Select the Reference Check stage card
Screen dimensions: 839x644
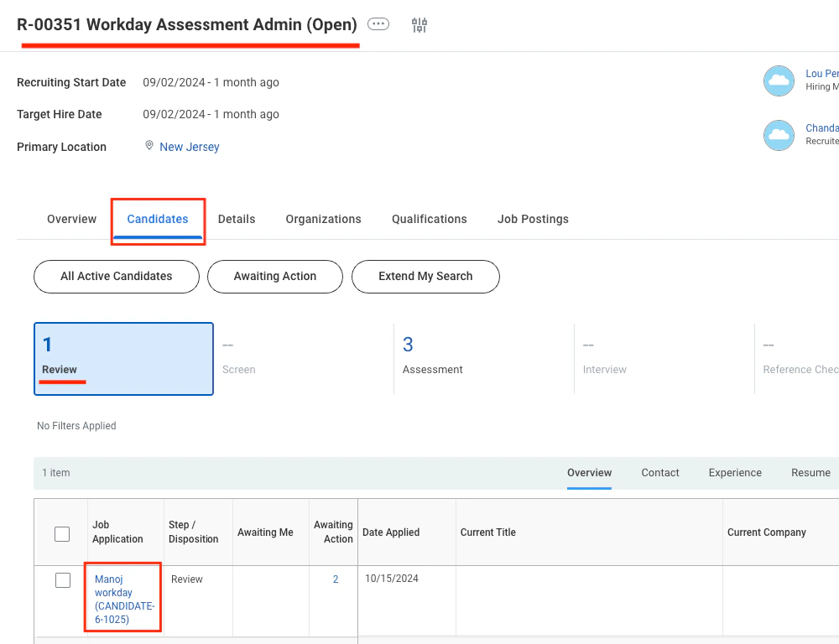coord(797,359)
